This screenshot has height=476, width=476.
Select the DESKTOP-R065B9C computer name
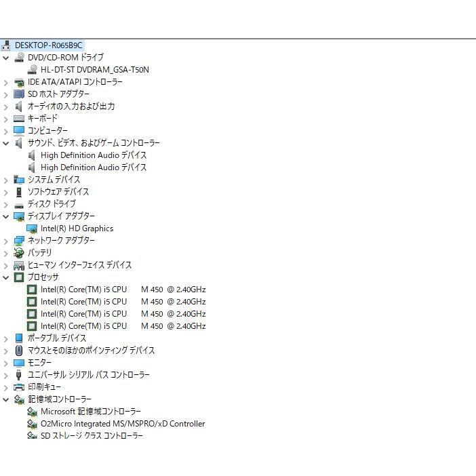(49, 45)
